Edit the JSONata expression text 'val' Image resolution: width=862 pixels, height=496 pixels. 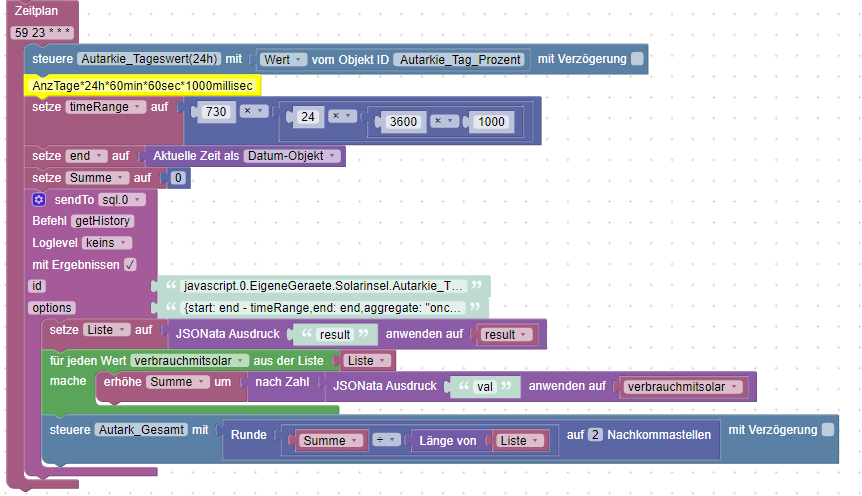pos(485,387)
